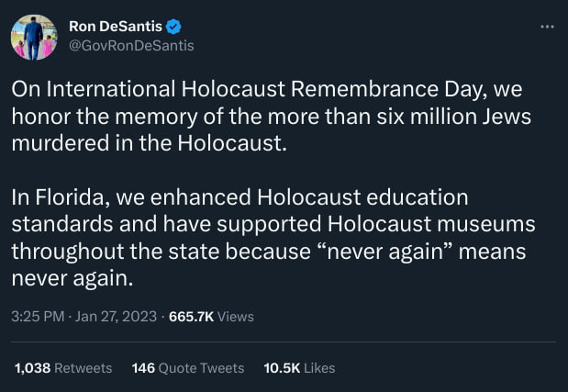The width and height of the screenshot is (568, 392).
Task: Open the tweet's three-dot More menu
Action: (547, 27)
